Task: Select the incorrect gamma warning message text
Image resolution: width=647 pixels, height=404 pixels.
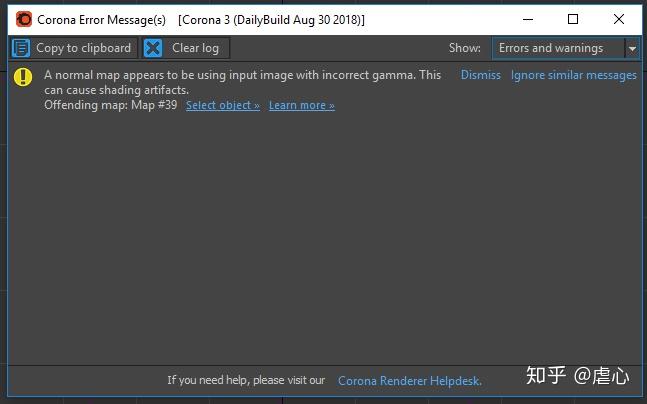Action: (243, 82)
